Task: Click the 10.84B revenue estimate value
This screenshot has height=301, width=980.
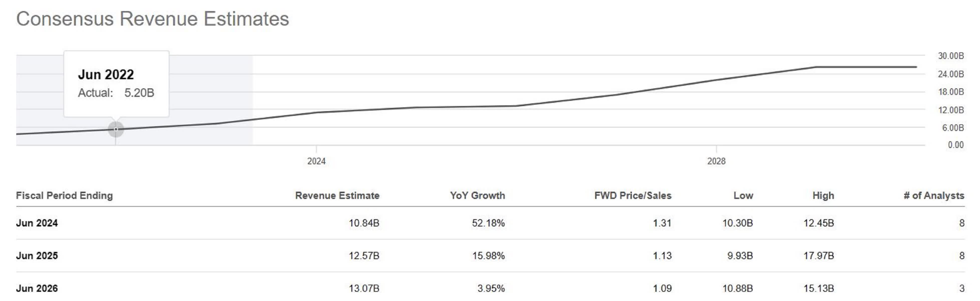Action: (x=364, y=223)
